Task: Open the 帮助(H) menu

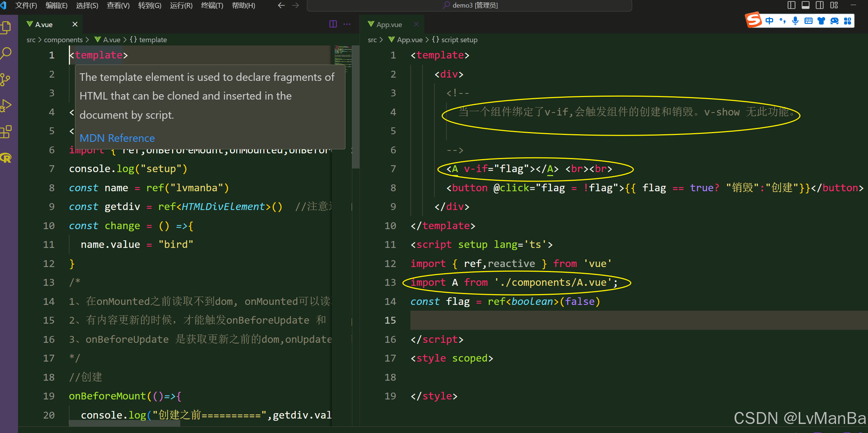Action: click(x=243, y=5)
